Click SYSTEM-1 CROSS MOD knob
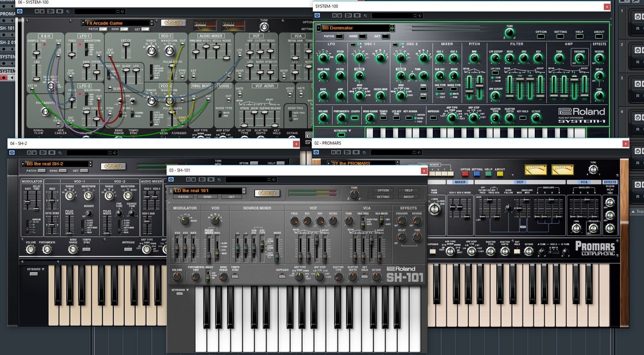Viewport: 644px width, 355px height. pyautogui.click(x=380, y=96)
